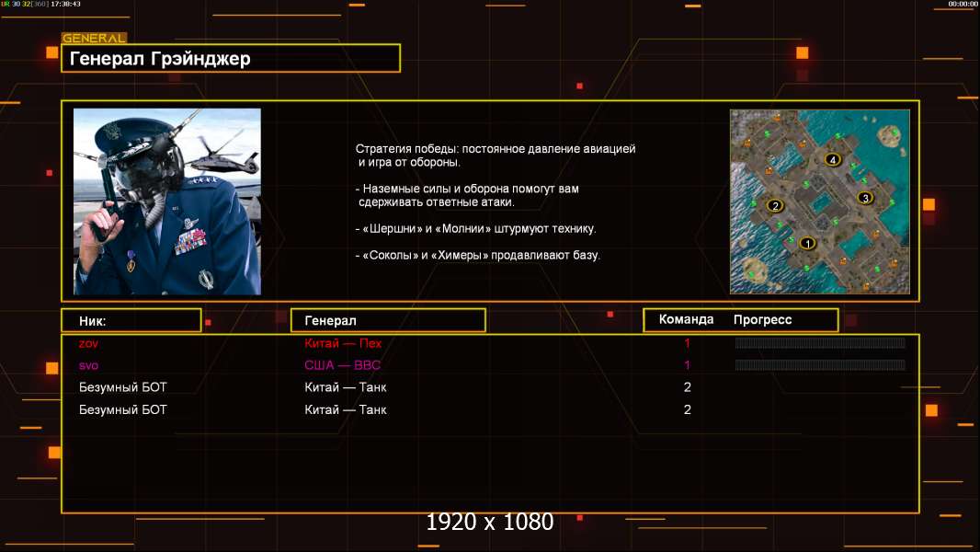
Task: Click the zov loading progress bar
Action: pyautogui.click(x=819, y=343)
